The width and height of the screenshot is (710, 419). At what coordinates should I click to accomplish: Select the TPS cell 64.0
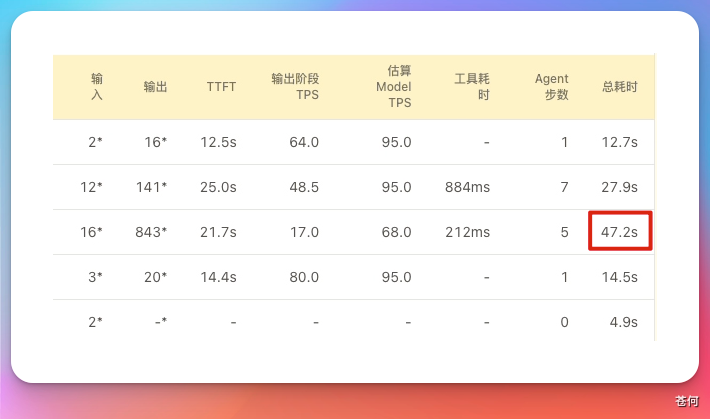[304, 142]
